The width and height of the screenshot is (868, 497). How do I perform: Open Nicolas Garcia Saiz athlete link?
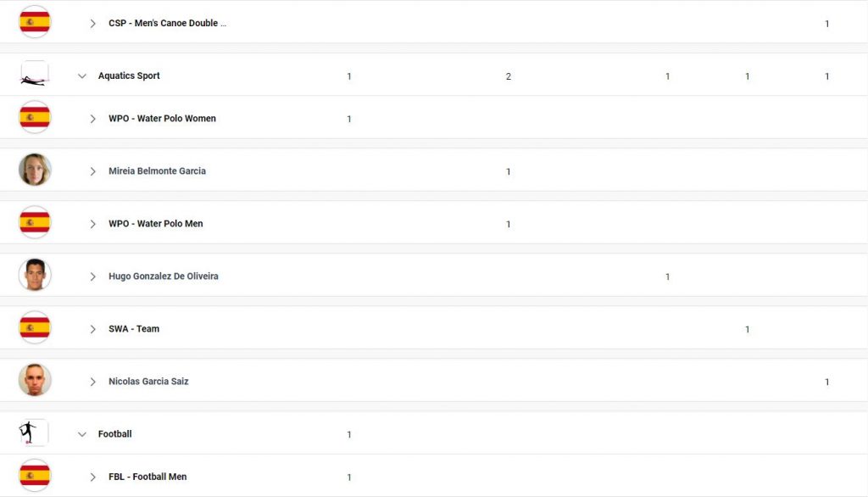(x=148, y=381)
